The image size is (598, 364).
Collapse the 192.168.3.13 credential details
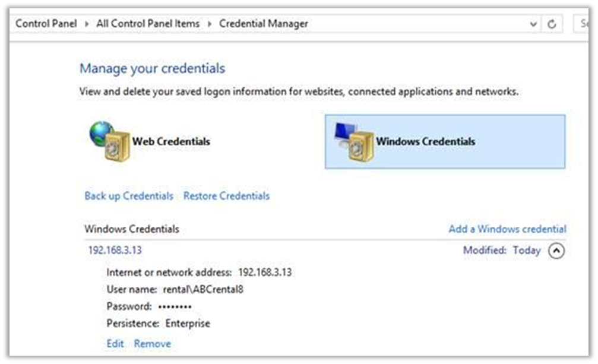tap(555, 251)
